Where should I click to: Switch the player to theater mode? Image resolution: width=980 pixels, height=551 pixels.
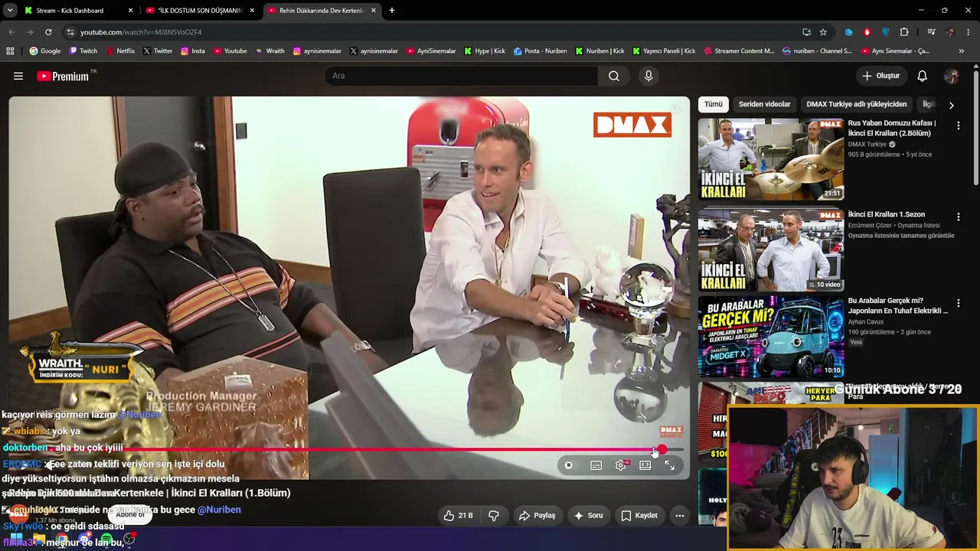[645, 465]
